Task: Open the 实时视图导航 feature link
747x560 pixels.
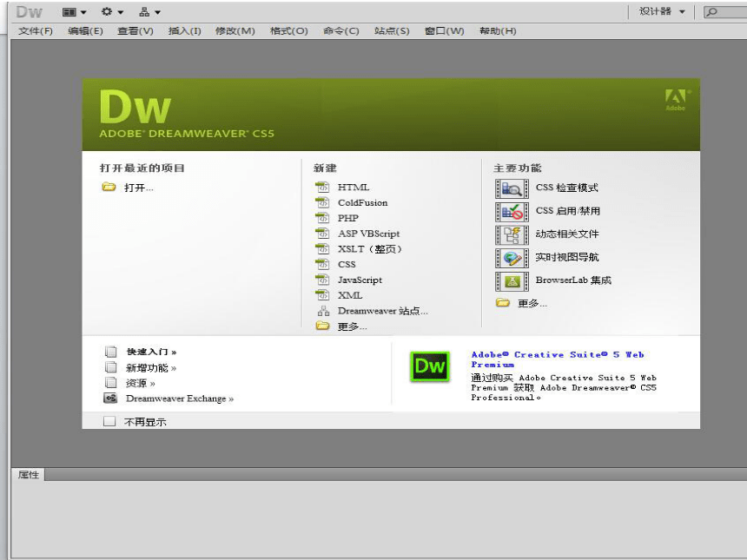Action: [x=567, y=257]
